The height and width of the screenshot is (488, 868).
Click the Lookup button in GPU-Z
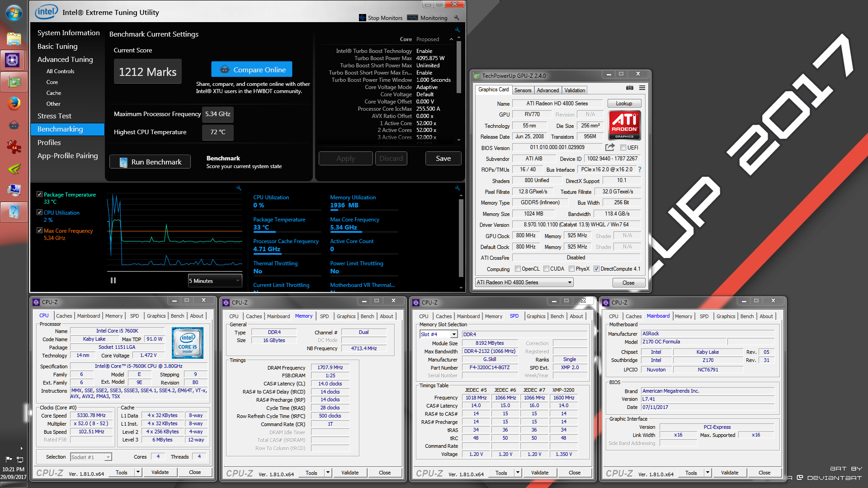click(624, 103)
